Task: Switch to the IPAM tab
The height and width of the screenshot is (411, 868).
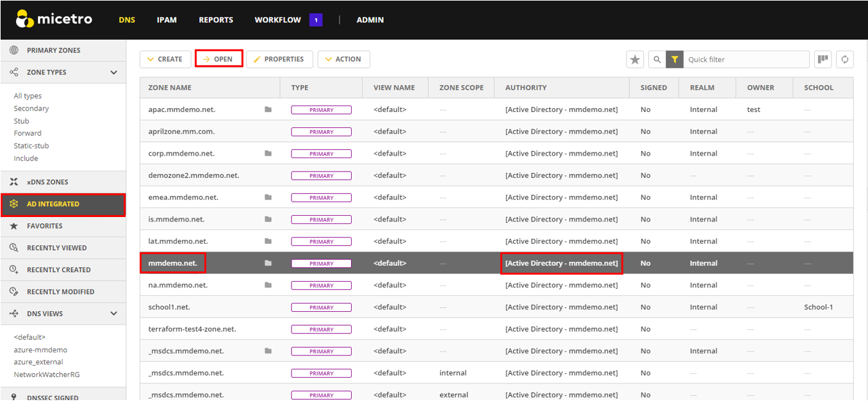Action: 167,20
